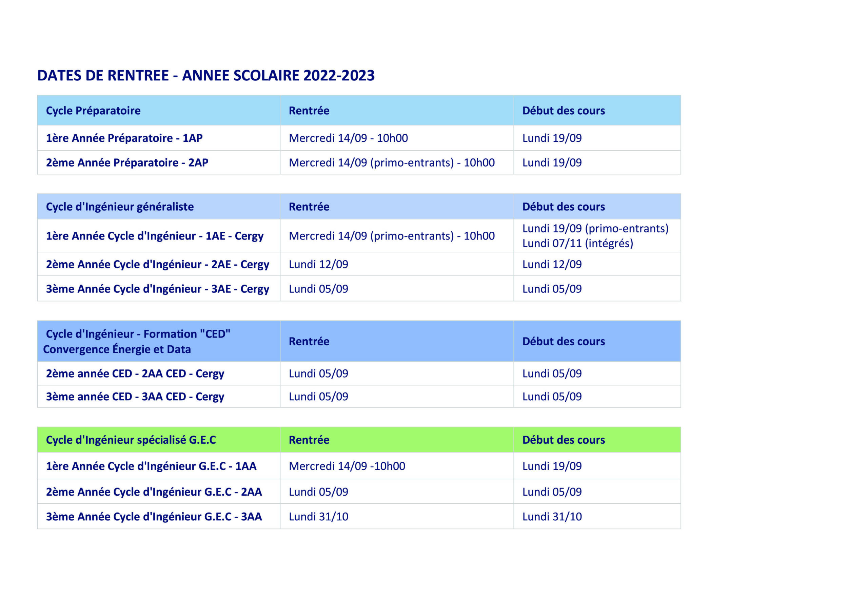
Task: Select "3ème Année Cycle d'Ingénieur G.E.C - 3AA"
Action: pos(154,517)
